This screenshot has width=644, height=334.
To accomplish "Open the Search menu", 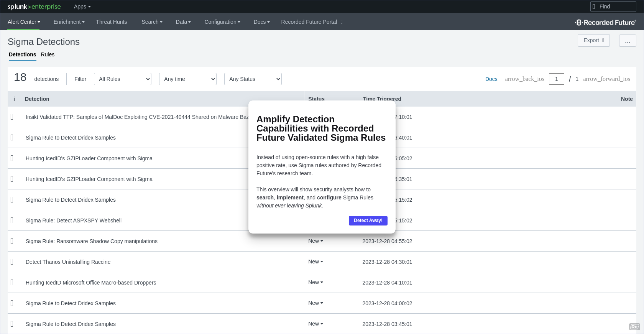I will click(x=152, y=22).
